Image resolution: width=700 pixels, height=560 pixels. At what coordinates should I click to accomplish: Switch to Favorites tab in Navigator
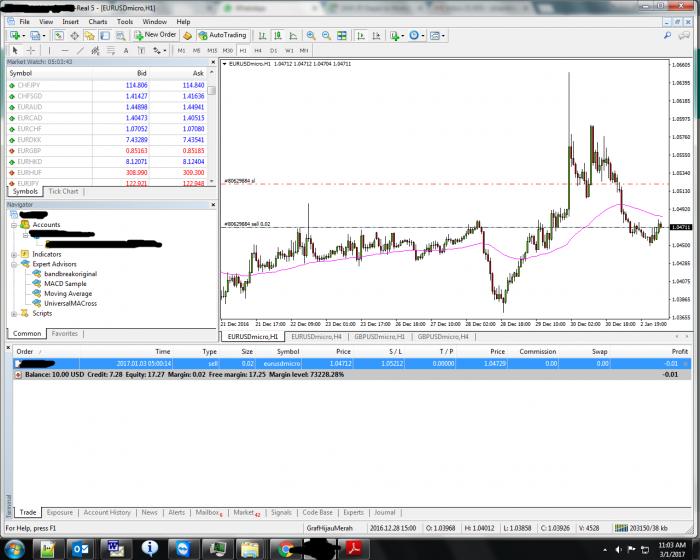pyautogui.click(x=64, y=334)
